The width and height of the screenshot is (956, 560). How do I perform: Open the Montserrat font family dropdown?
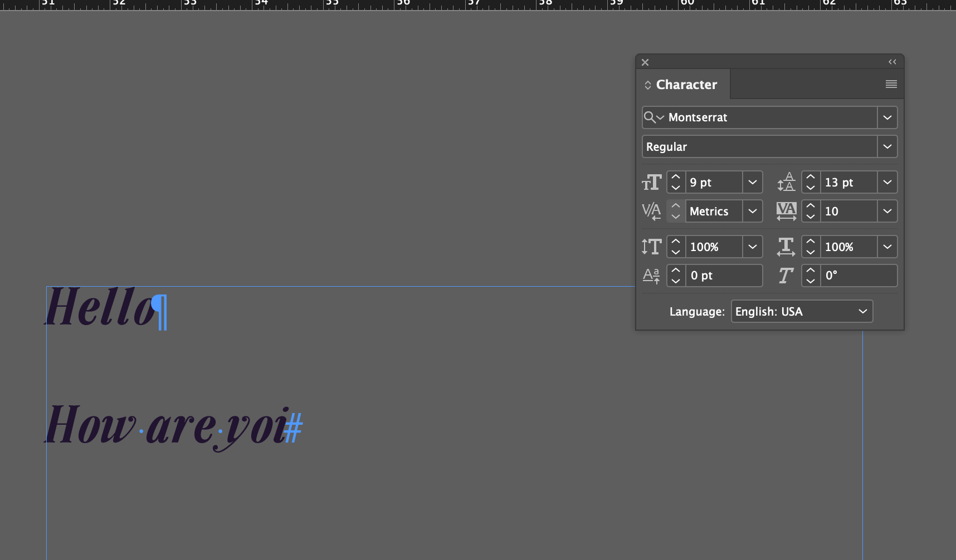[887, 117]
